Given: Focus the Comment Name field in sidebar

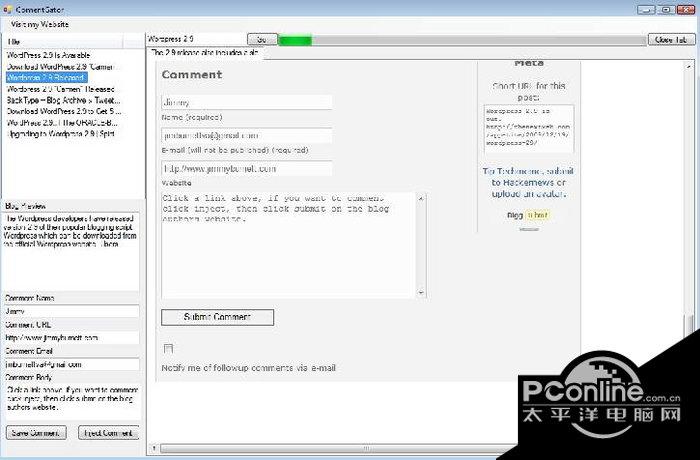Looking at the screenshot, I should (71, 311).
